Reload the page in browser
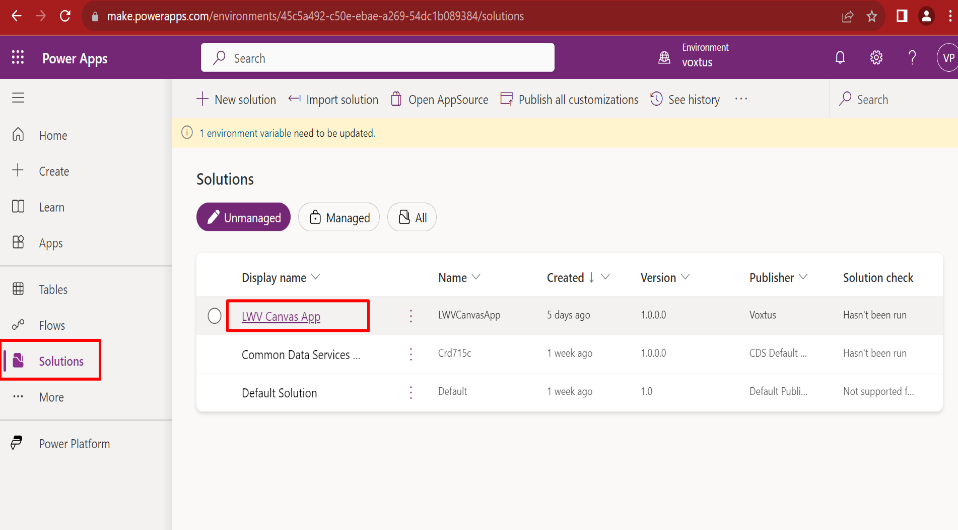 pos(65,16)
